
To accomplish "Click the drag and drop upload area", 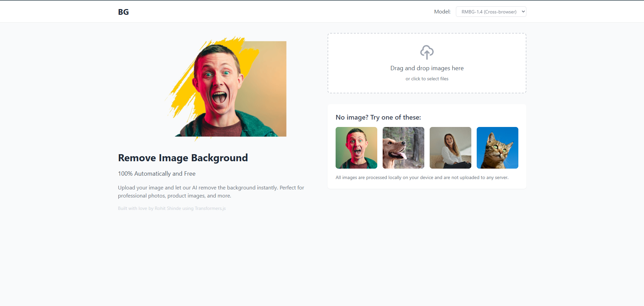I will click(427, 63).
